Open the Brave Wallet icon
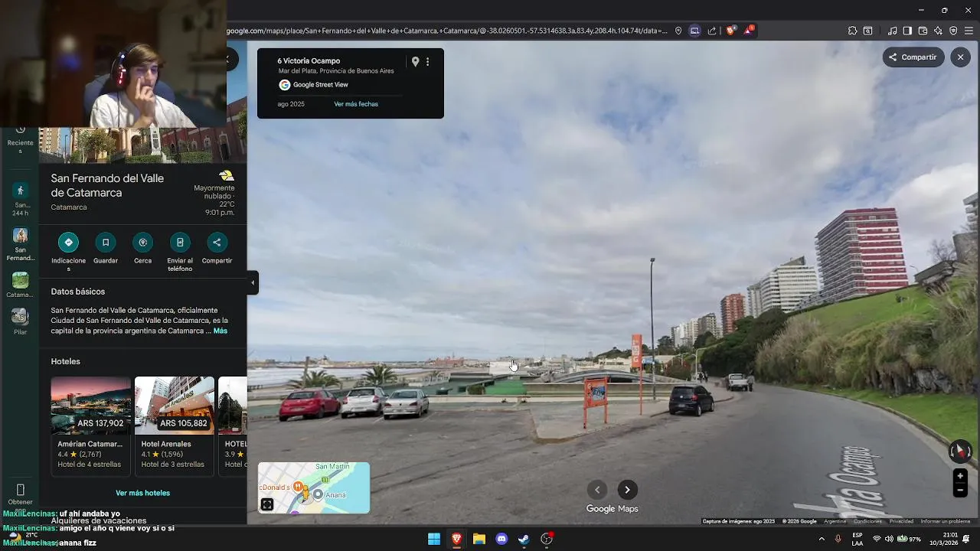The image size is (980, 551). point(923,31)
